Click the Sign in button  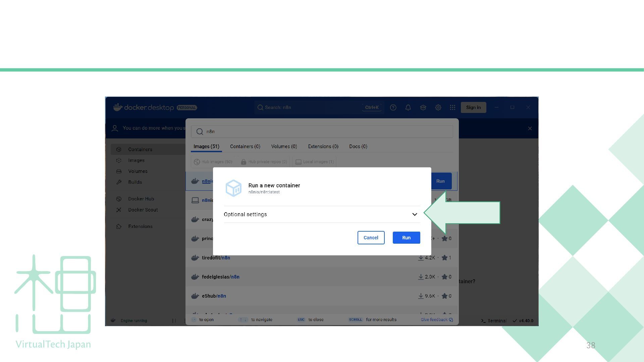click(473, 108)
